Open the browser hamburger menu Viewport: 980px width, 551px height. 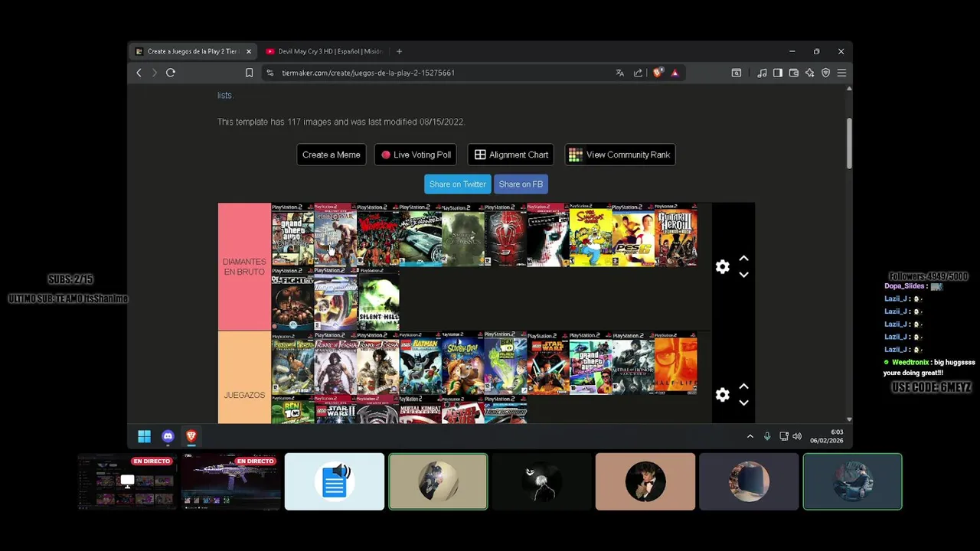pyautogui.click(x=841, y=73)
